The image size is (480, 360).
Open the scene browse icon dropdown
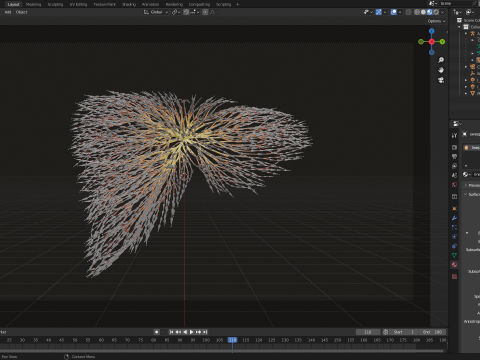[x=432, y=3]
